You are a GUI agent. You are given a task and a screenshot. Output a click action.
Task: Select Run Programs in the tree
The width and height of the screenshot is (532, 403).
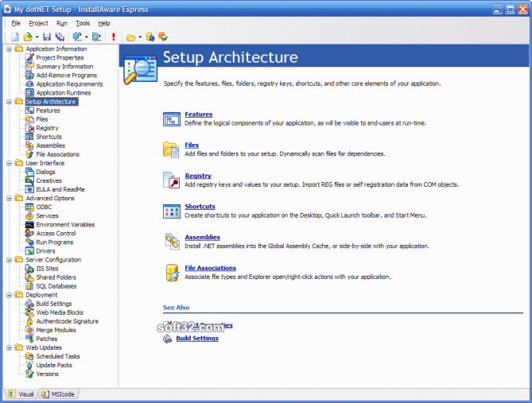coord(55,242)
